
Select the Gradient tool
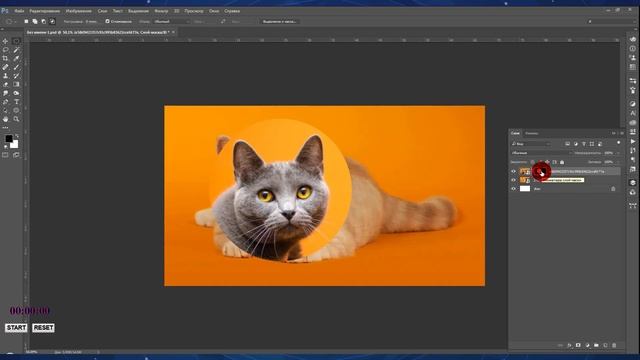click(x=16, y=84)
